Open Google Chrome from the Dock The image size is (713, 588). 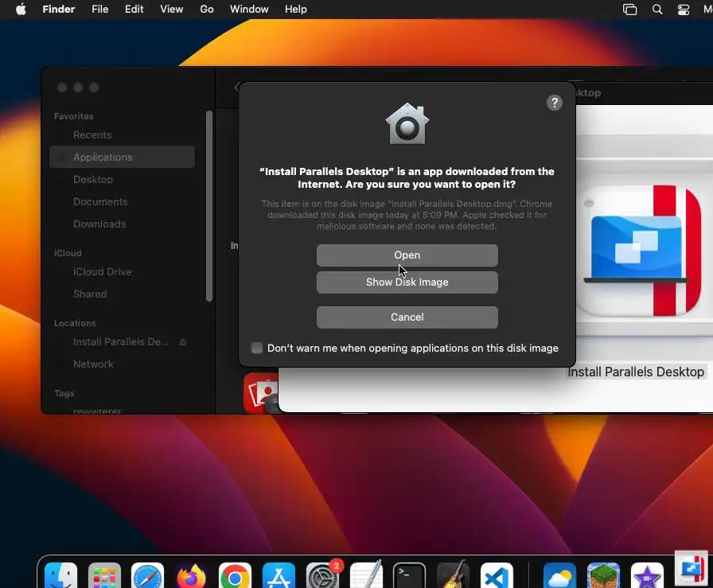tap(235, 577)
